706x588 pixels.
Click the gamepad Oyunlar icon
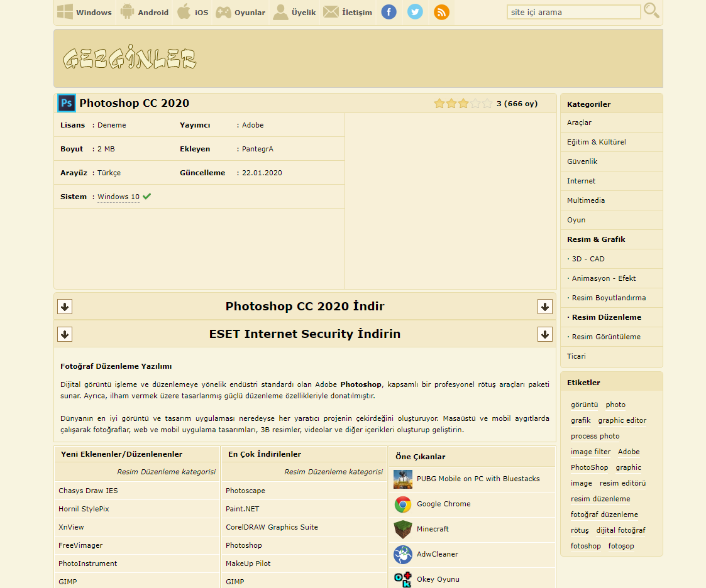click(x=223, y=12)
